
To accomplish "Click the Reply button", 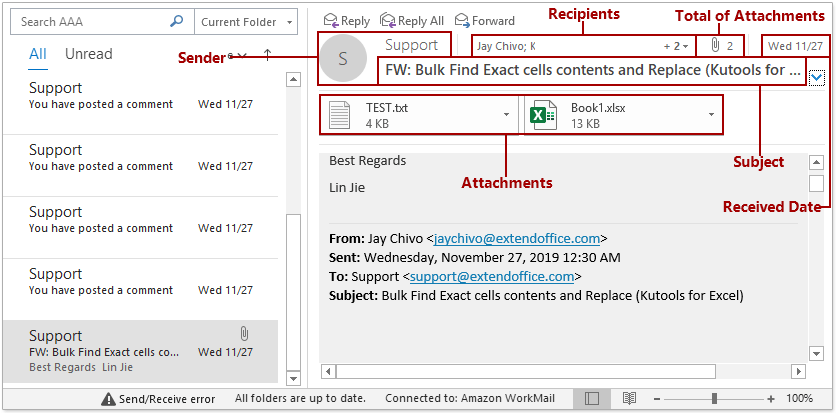I will (347, 21).
